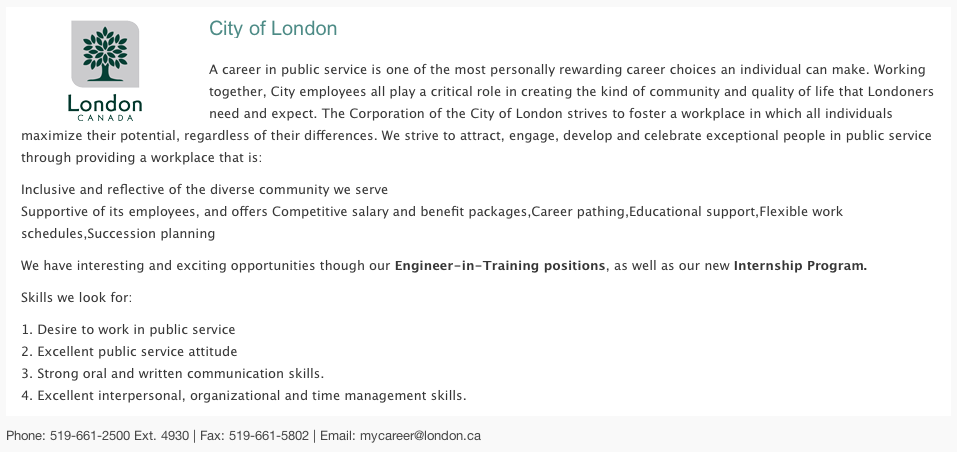Image resolution: width=957 pixels, height=452 pixels.
Task: Select the bold Engineer-in-Training positions text
Action: click(x=500, y=266)
